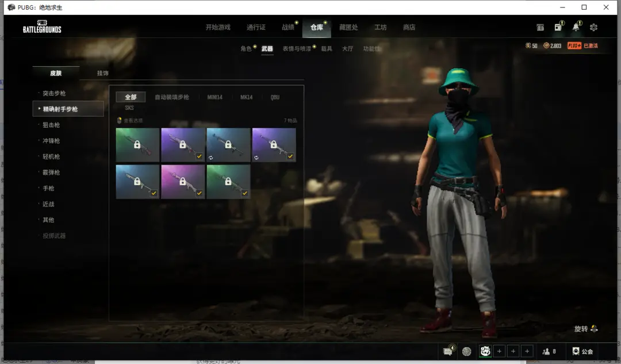Open the 通行证 tab
Viewport: 621px width, 364px height.
[256, 28]
